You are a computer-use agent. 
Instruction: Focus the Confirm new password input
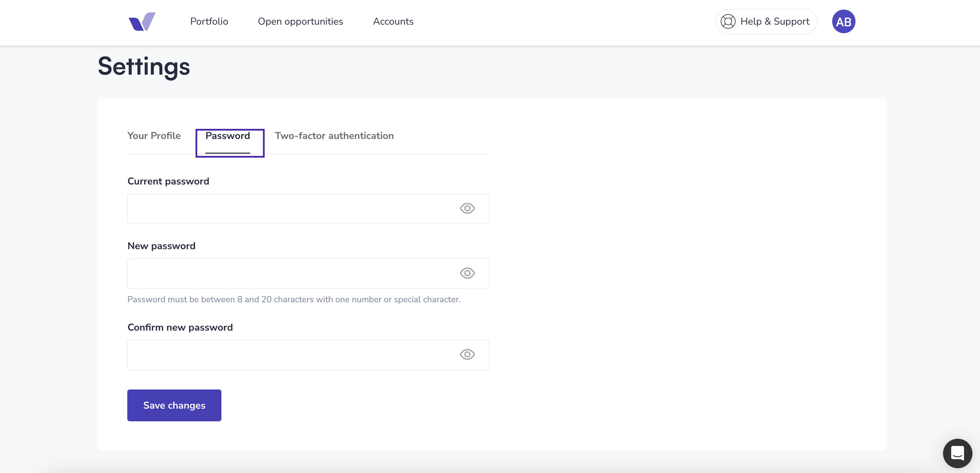click(308, 355)
